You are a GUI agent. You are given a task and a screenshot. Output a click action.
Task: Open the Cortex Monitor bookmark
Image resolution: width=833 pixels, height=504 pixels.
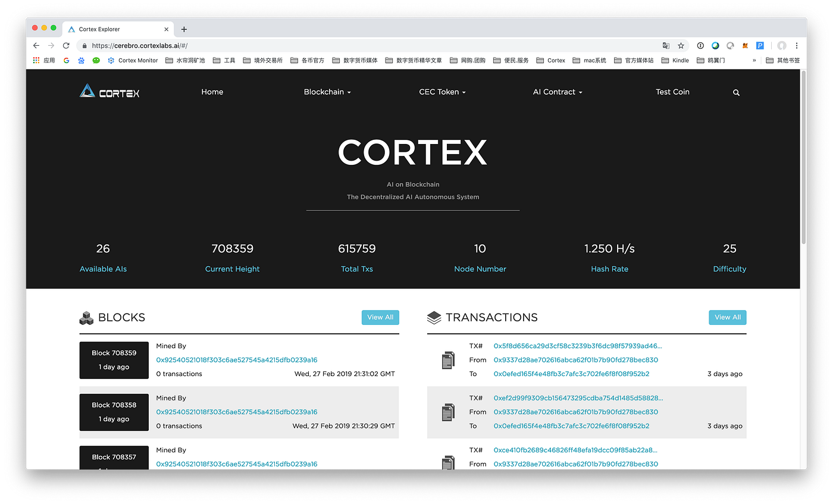133,60
